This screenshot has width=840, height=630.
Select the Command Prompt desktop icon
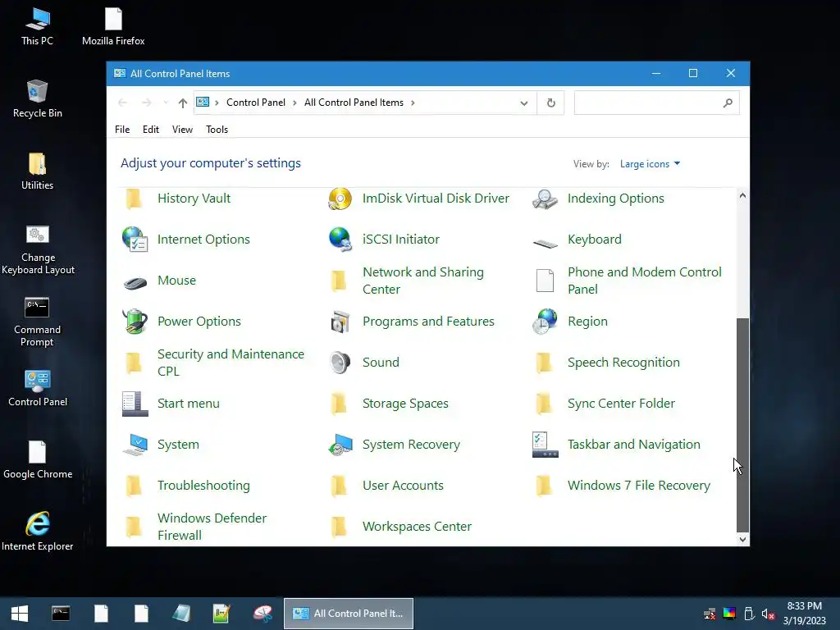(38, 322)
